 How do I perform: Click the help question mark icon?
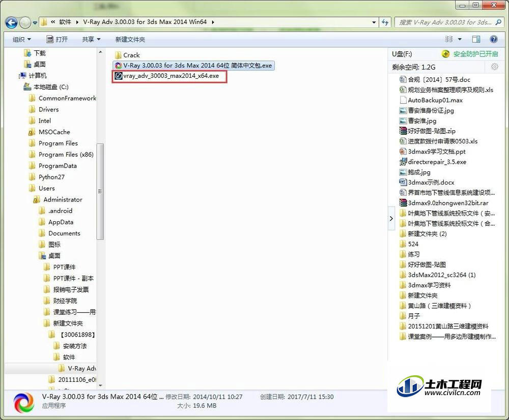click(494, 39)
